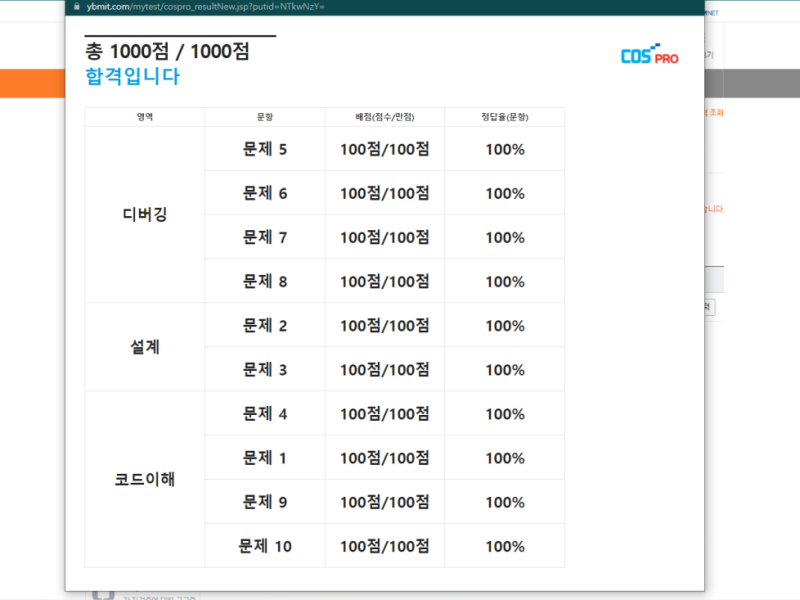The width and height of the screenshot is (800, 600).
Task: Click the 100% cell for 문제 10
Action: click(x=504, y=545)
